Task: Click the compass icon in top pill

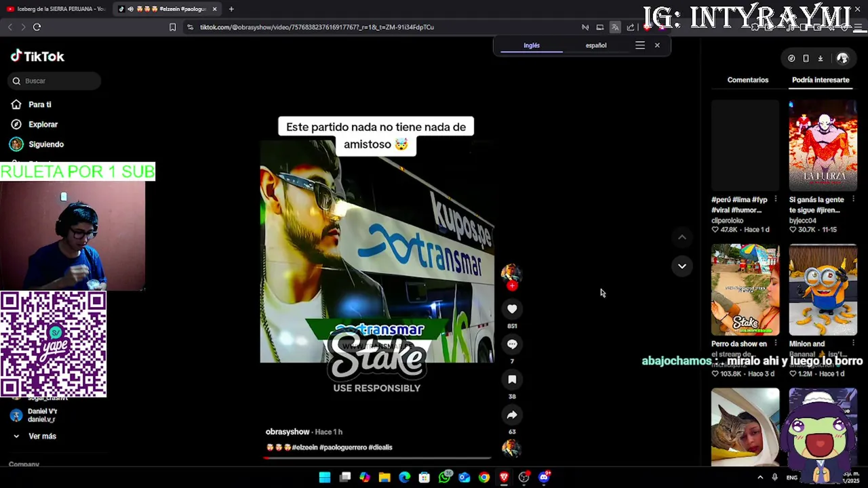Action: (791, 59)
